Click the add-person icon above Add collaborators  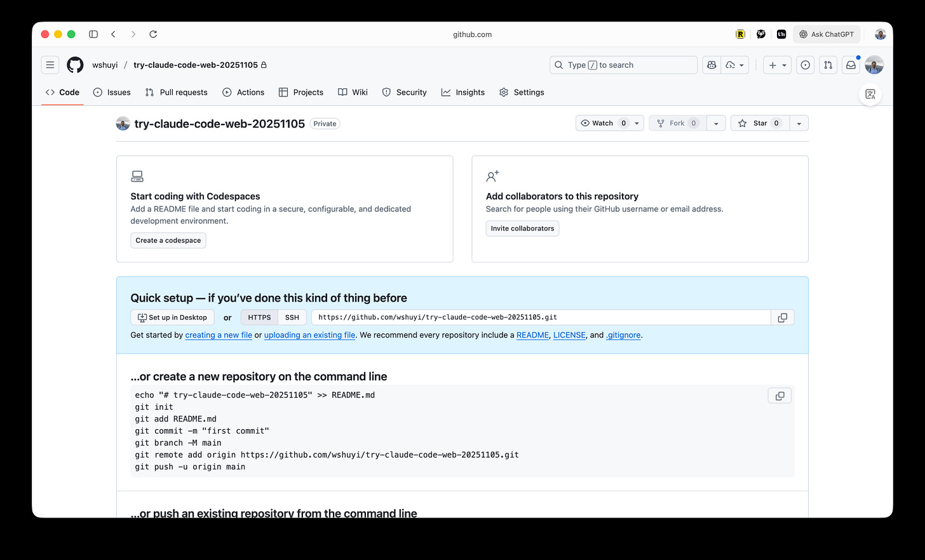coord(492,176)
